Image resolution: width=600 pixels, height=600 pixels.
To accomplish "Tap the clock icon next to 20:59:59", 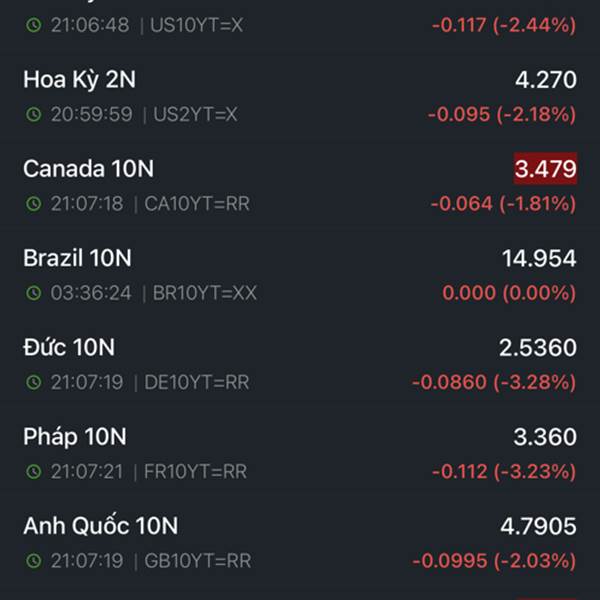I will (34, 114).
